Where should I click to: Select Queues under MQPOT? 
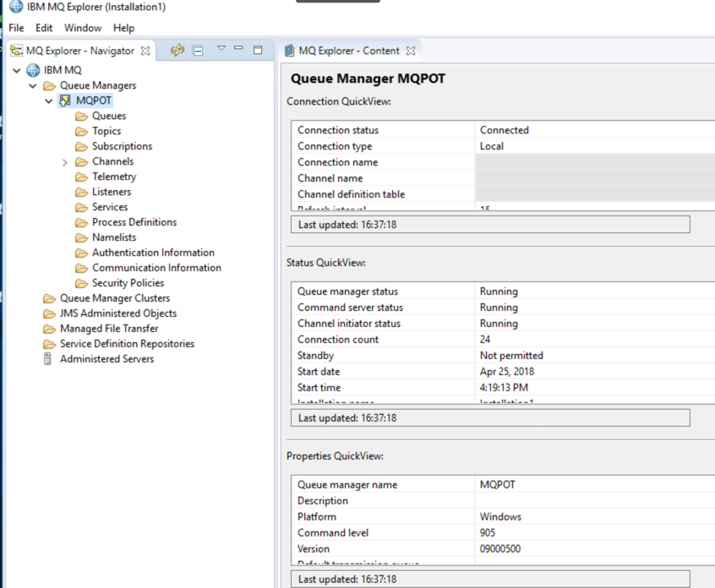point(109,116)
